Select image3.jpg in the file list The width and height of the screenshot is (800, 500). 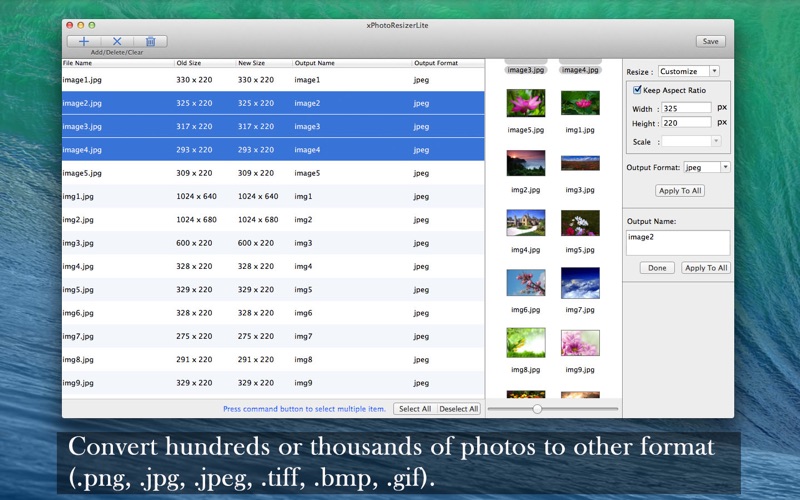(x=273, y=127)
